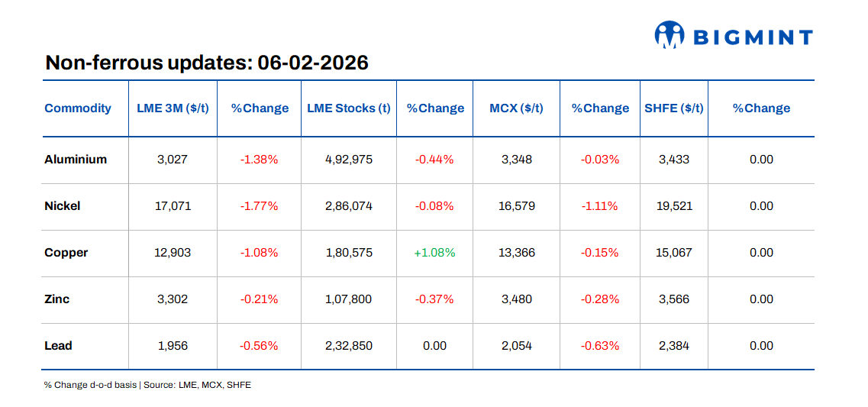The image size is (868, 407).
Task: Click Lead MCX change -0.63%
Action: [599, 346]
